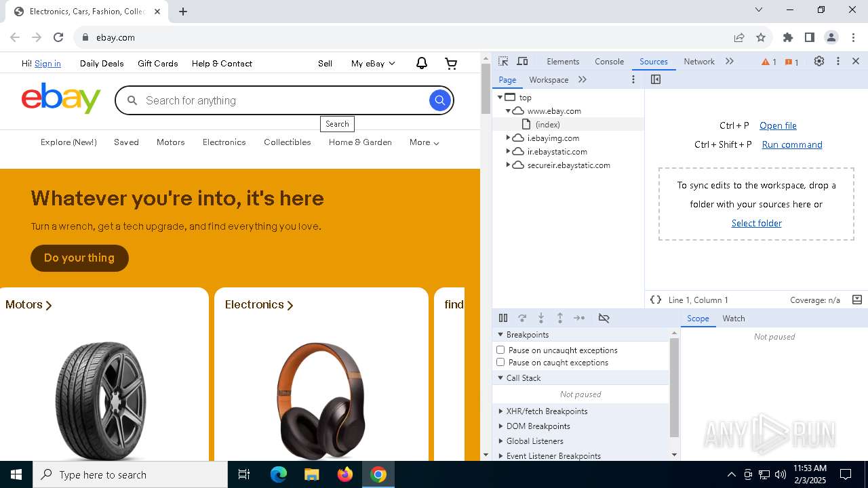Click the Windows taskbar search box
This screenshot has width=868, height=488.
point(130,474)
